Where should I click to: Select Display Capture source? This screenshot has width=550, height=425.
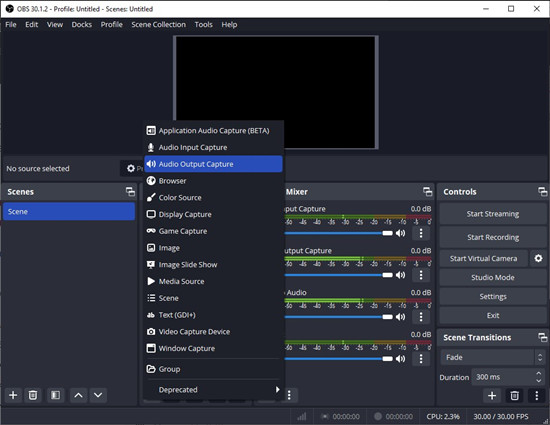point(213,214)
